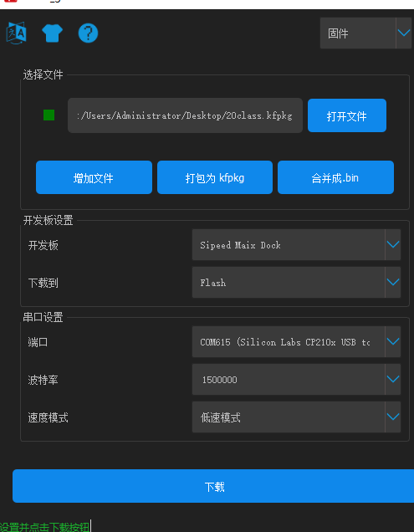Click the 串口设置 group title
Screen dimensions: 414x532
pos(43,317)
